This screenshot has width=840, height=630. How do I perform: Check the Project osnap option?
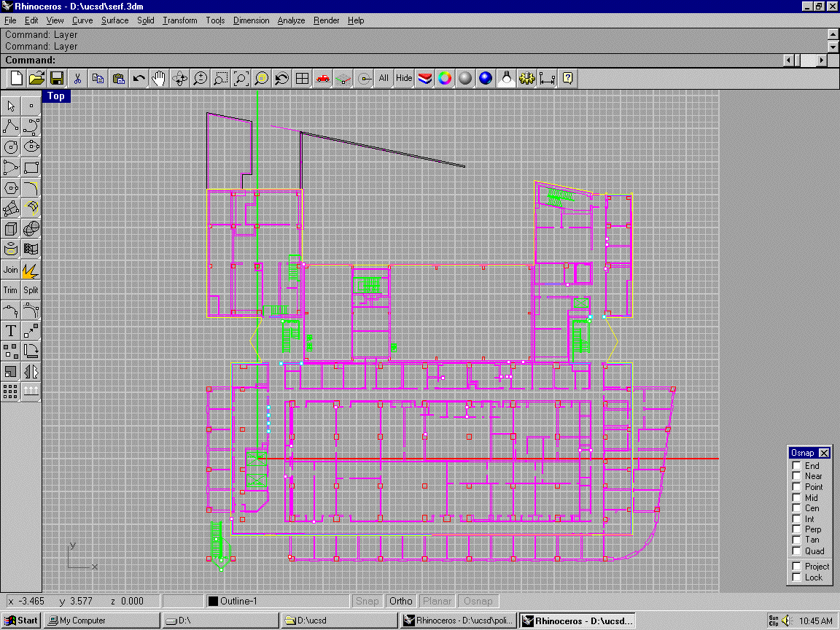click(797, 567)
